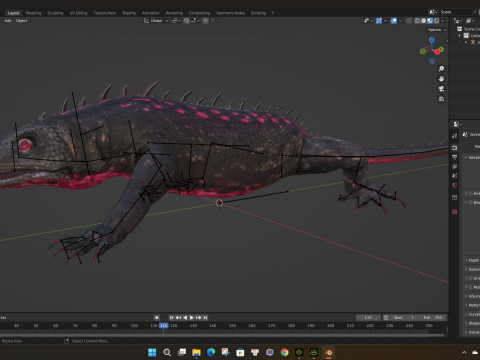Open the Tool properties tab icon
This screenshot has width=480, height=360.
tap(455, 136)
